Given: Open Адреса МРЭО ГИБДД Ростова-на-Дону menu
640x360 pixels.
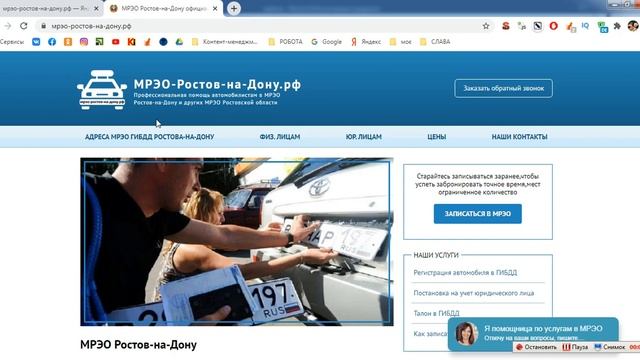Looking at the screenshot, I should click(149, 137).
